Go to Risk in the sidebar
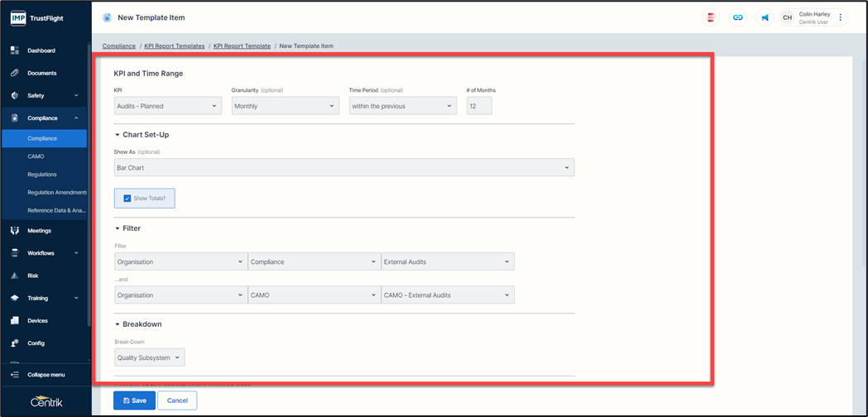The image size is (868, 417). pyautogui.click(x=34, y=276)
